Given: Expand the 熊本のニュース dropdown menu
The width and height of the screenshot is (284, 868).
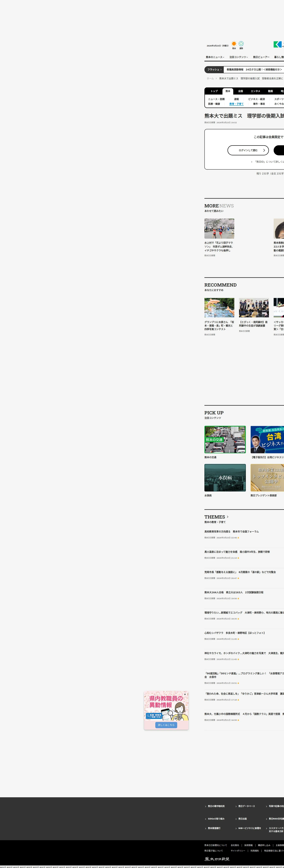Looking at the screenshot, I should [215, 57].
